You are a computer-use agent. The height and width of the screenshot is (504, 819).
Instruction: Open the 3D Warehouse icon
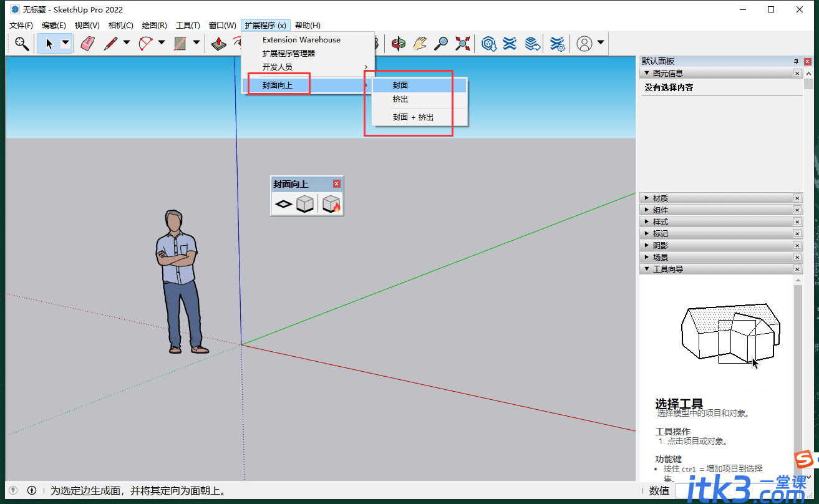coord(488,43)
